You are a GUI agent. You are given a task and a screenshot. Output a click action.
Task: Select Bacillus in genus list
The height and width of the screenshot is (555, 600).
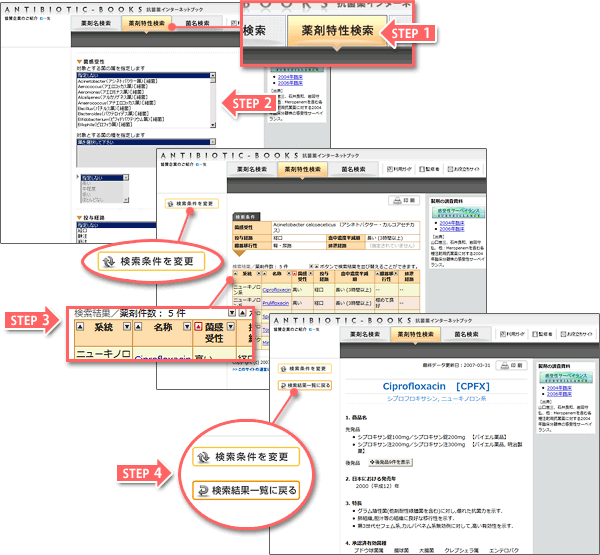point(143,108)
